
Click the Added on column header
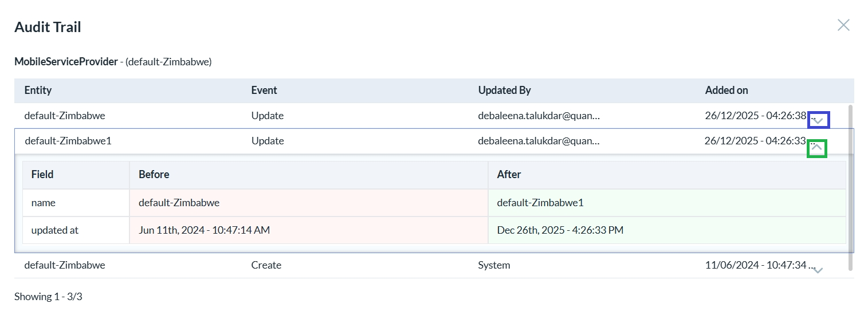[x=726, y=90]
